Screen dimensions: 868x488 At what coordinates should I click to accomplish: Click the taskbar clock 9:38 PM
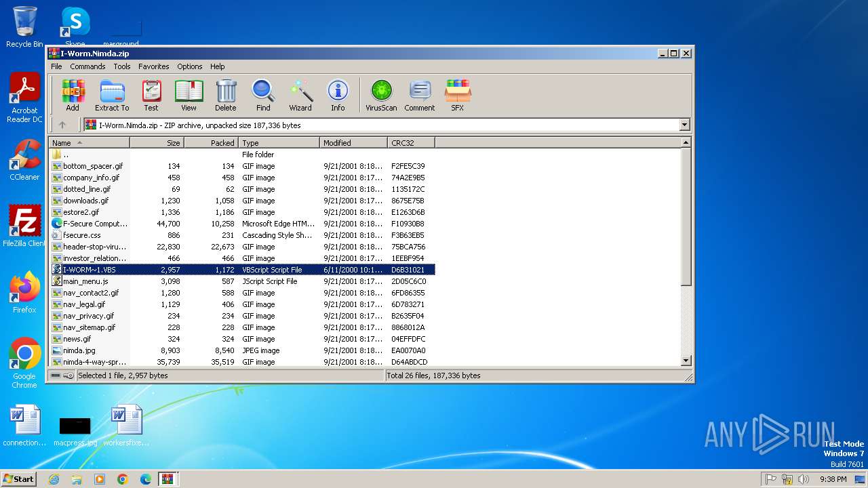pos(833,479)
